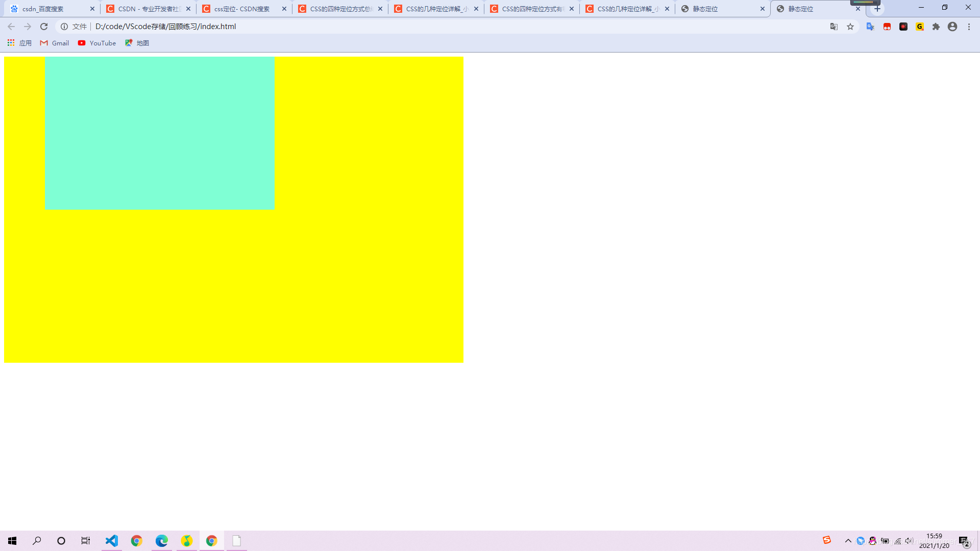Open the YouTube bookmark

97,43
